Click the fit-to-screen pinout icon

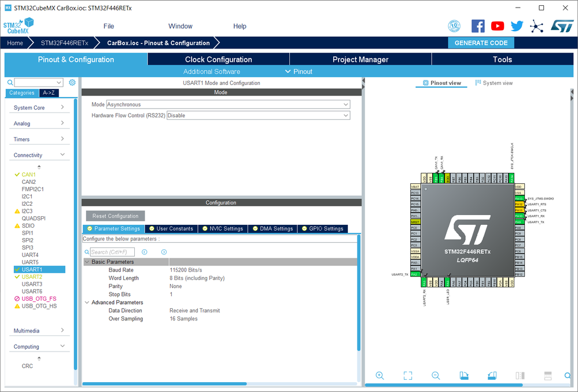(408, 376)
